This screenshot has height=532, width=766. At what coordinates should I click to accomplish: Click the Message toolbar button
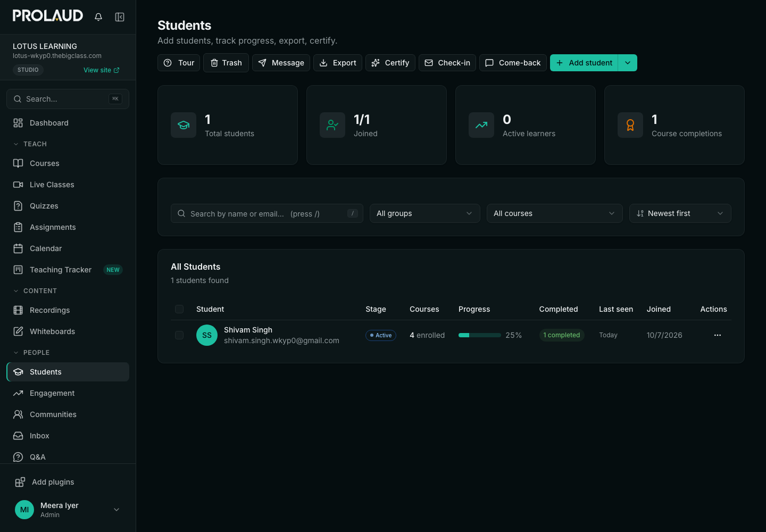[281, 63]
